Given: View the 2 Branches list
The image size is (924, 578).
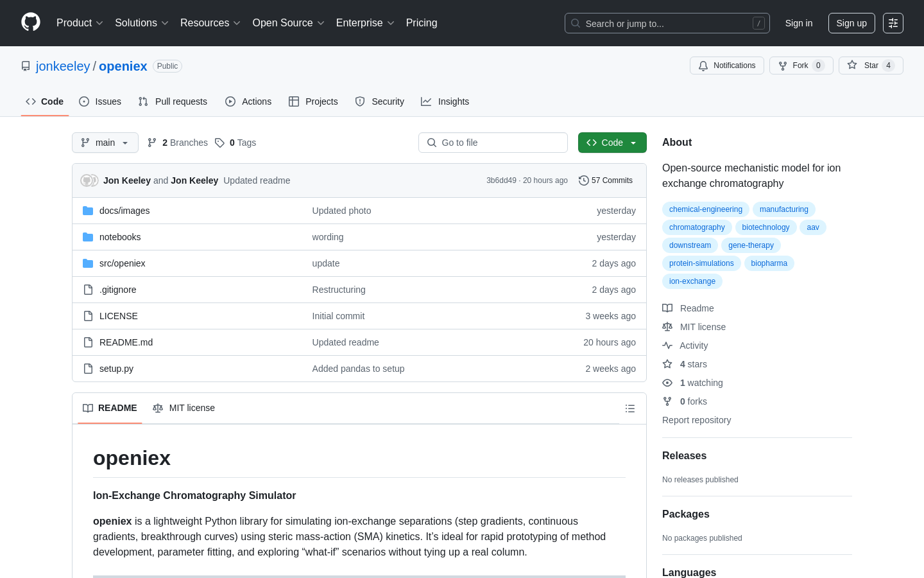Looking at the screenshot, I should (x=178, y=143).
